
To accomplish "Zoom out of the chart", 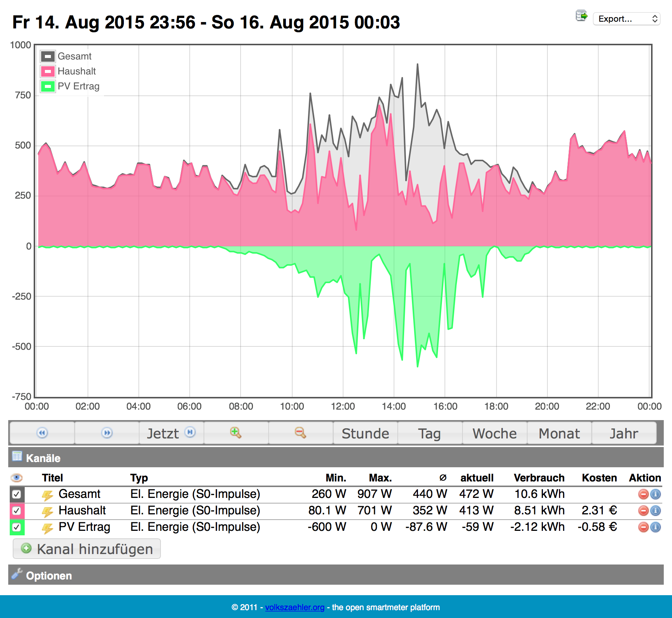I will [x=301, y=433].
